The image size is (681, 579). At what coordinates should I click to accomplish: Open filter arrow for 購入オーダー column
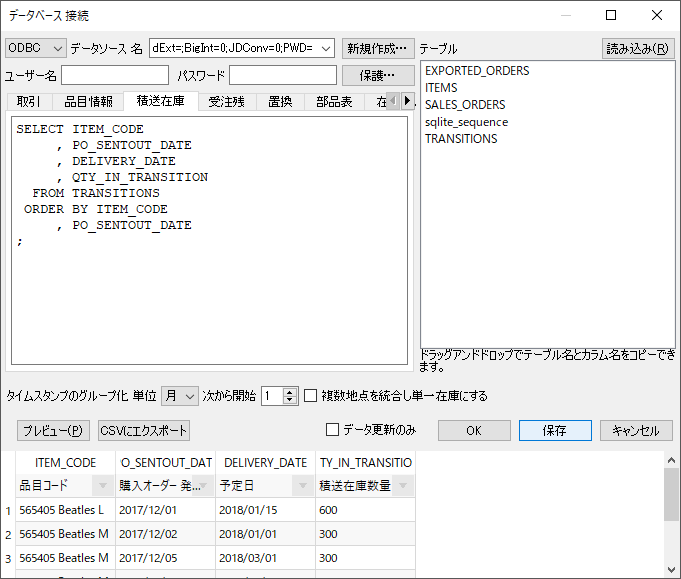pos(202,486)
